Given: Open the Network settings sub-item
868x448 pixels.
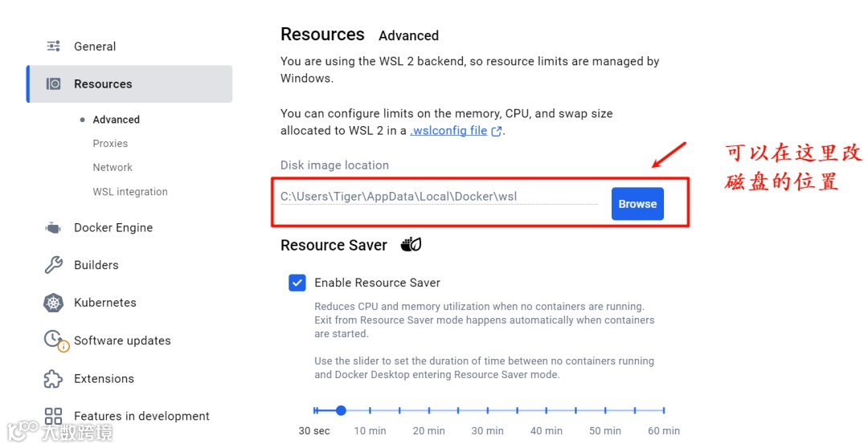Looking at the screenshot, I should (113, 167).
